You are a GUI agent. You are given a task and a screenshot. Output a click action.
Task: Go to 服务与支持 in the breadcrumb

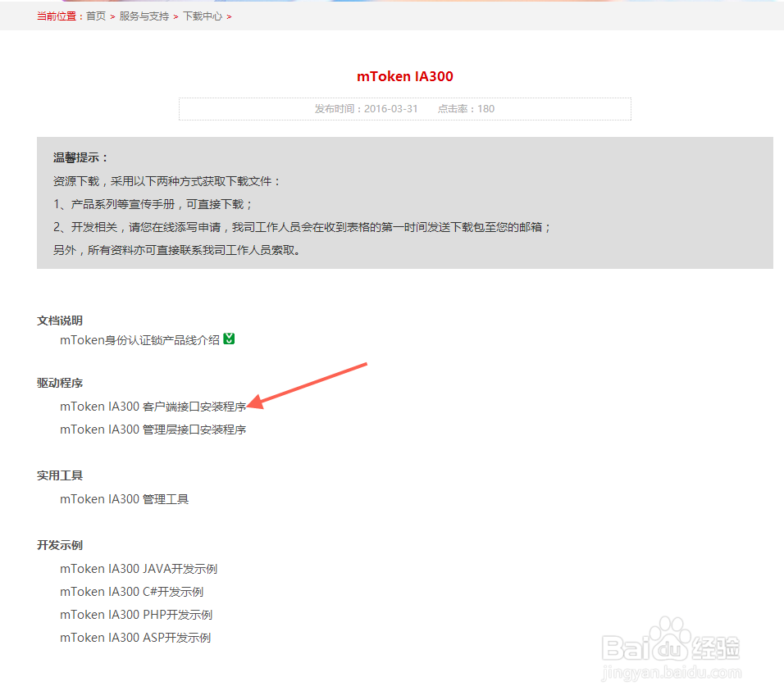[144, 16]
